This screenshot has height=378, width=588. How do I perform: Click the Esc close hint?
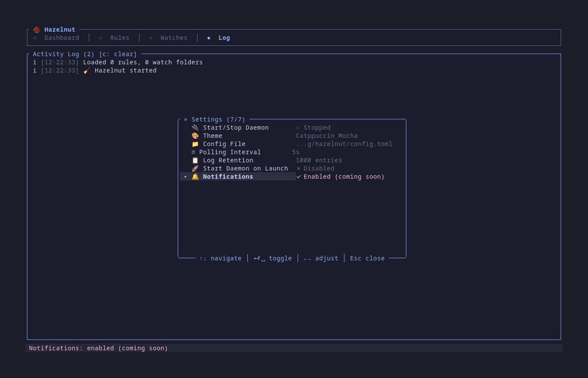click(x=367, y=258)
